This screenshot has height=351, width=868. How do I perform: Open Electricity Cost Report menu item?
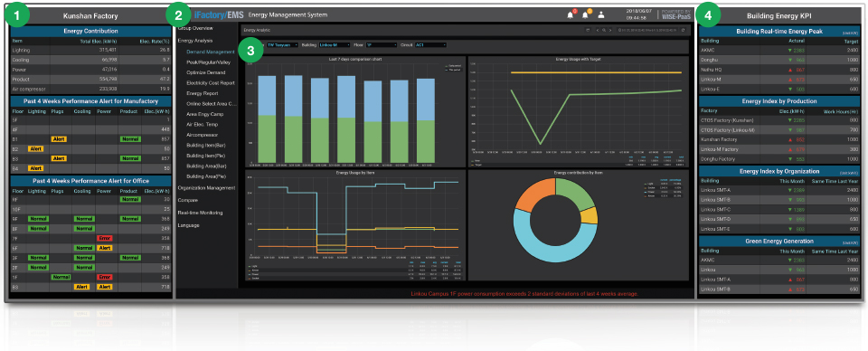pyautogui.click(x=211, y=83)
